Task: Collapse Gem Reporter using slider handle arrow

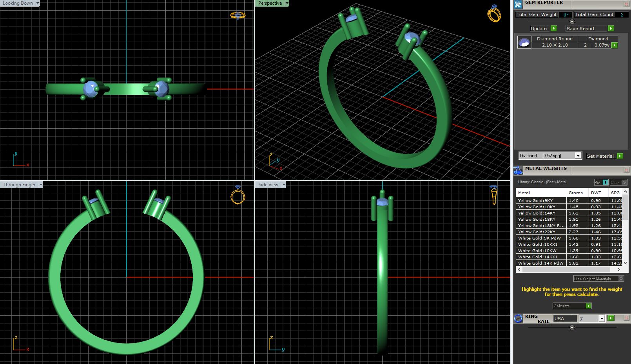Action: click(572, 22)
